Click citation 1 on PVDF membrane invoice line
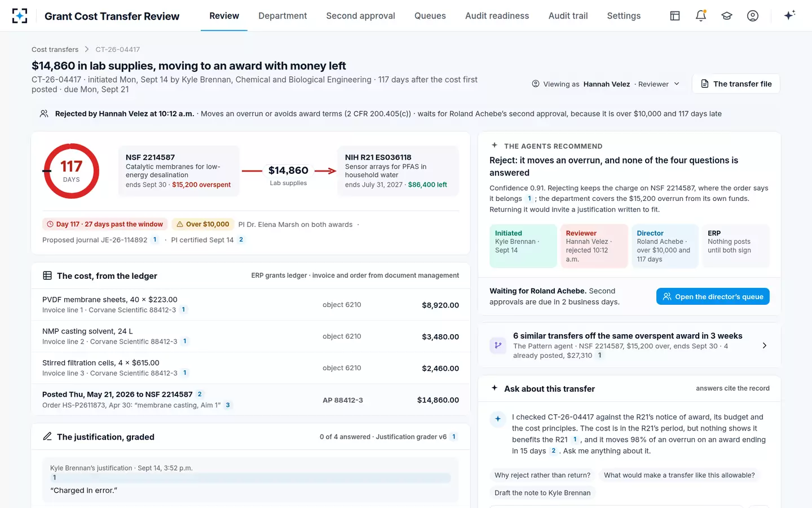 pyautogui.click(x=183, y=310)
